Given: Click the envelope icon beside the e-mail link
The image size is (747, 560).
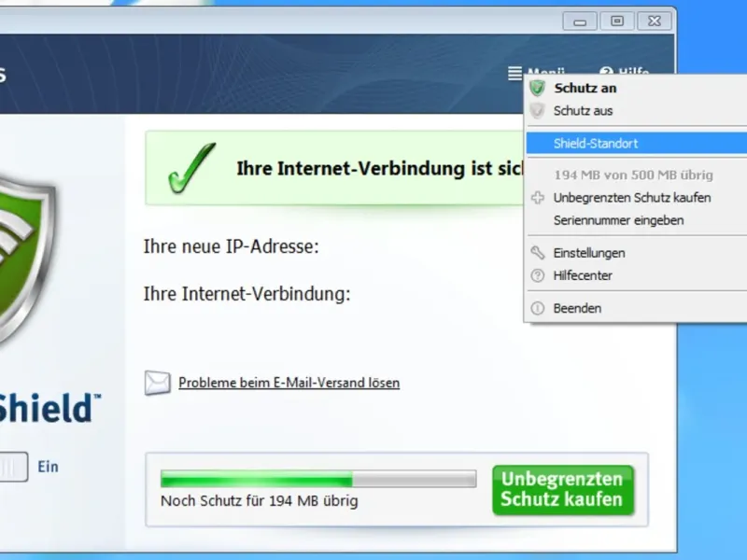Looking at the screenshot, I should tap(157, 383).
